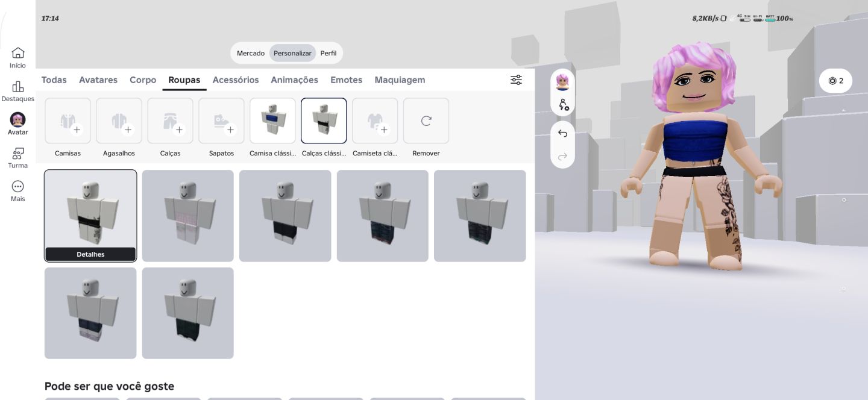Open the Agasalhos category tile
Screen dimensions: 868x400
(x=119, y=121)
